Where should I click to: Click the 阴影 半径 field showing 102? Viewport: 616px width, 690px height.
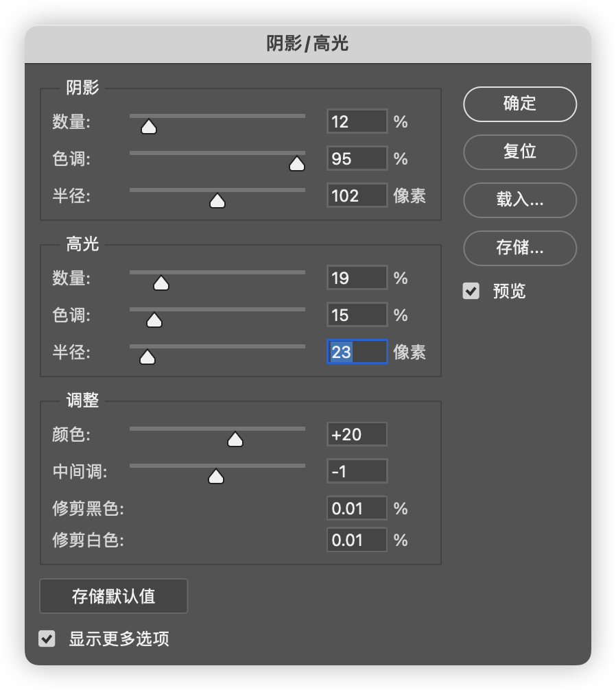(357, 195)
